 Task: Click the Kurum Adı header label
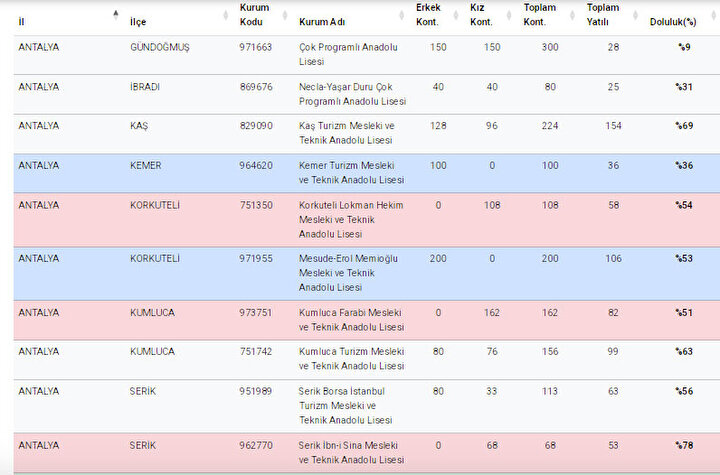point(322,22)
